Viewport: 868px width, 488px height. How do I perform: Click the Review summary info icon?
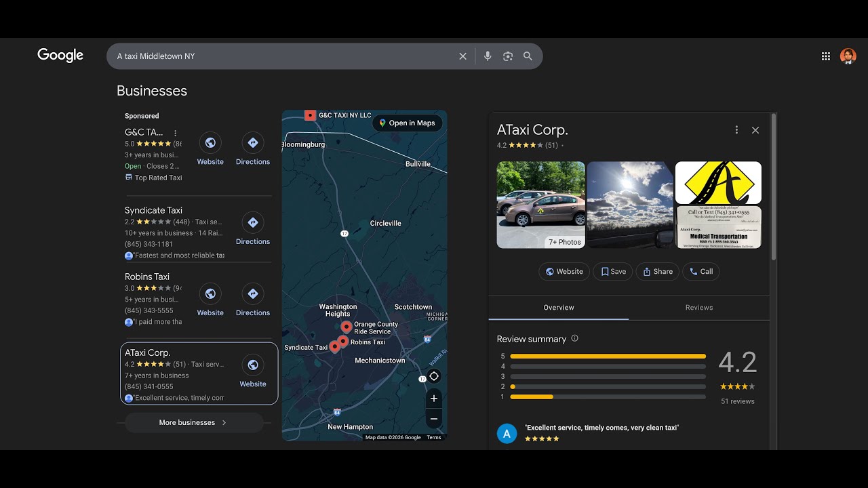[575, 338]
